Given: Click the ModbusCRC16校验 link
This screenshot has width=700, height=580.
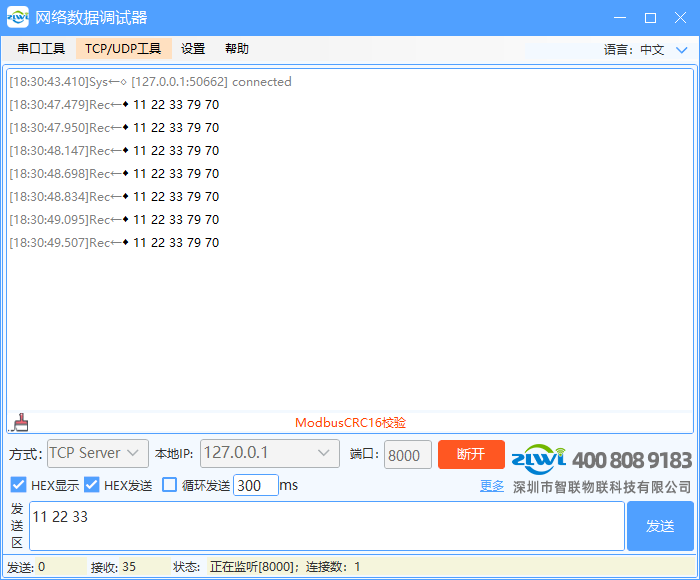Looking at the screenshot, I should pyautogui.click(x=350, y=423).
